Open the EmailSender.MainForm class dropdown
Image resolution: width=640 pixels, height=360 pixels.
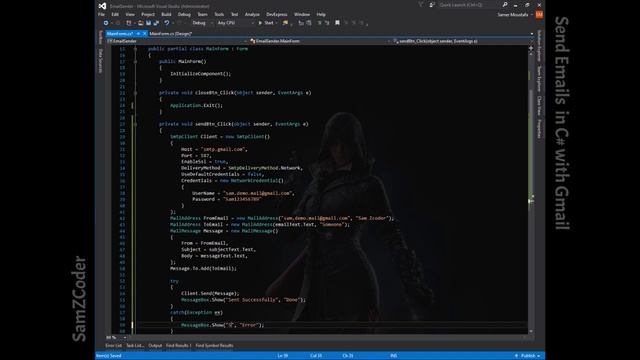(x=319, y=41)
